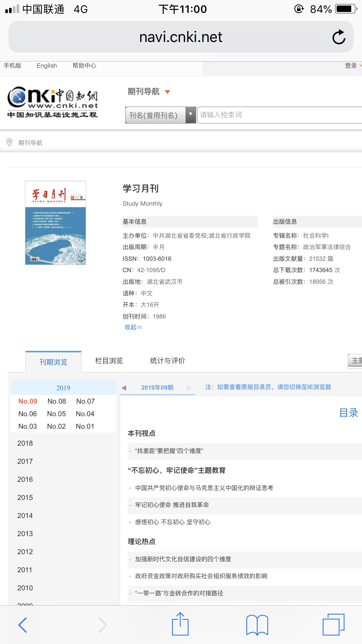Viewport: 362px width, 644px height.
Task: Click the CNKI logo
Action: [52, 102]
